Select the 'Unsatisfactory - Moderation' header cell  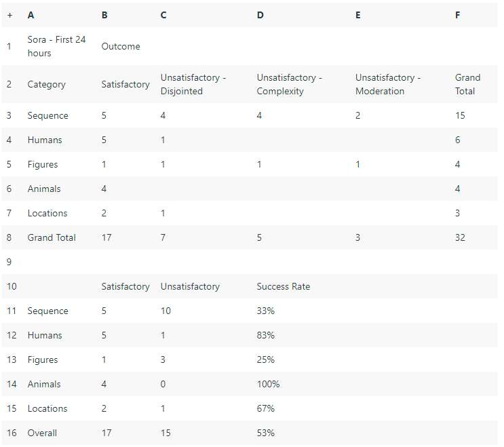pos(388,84)
